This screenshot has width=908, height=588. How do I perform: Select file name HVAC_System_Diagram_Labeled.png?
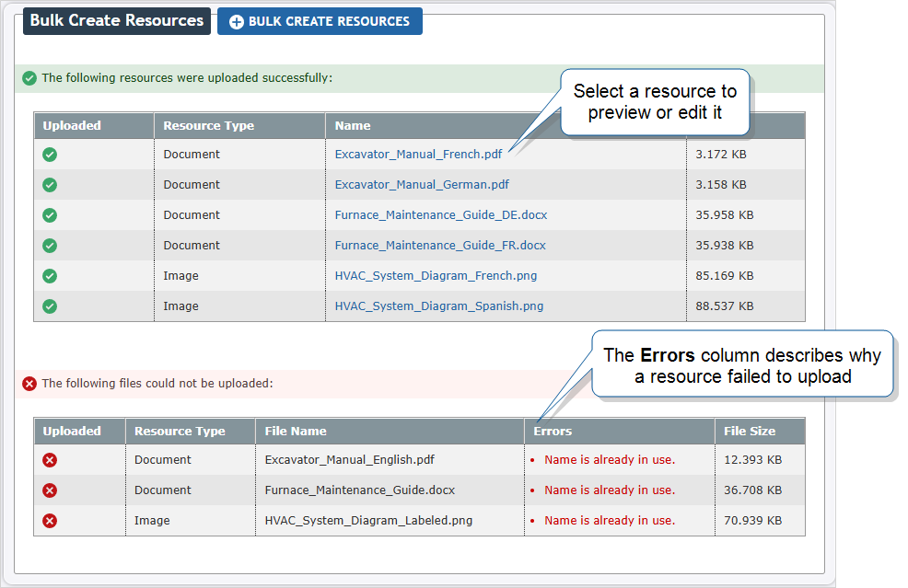coord(368,521)
